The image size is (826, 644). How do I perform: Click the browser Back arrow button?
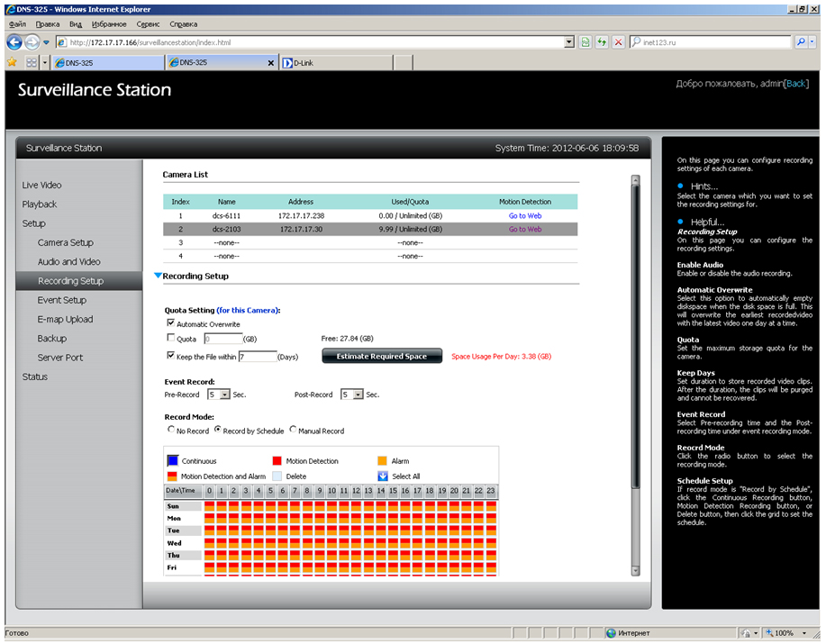point(14,42)
